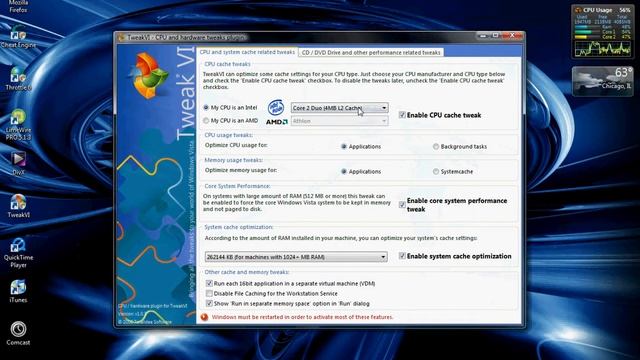640x360 pixels.
Task: Optimize memory usage for Systemcache
Action: (436, 172)
